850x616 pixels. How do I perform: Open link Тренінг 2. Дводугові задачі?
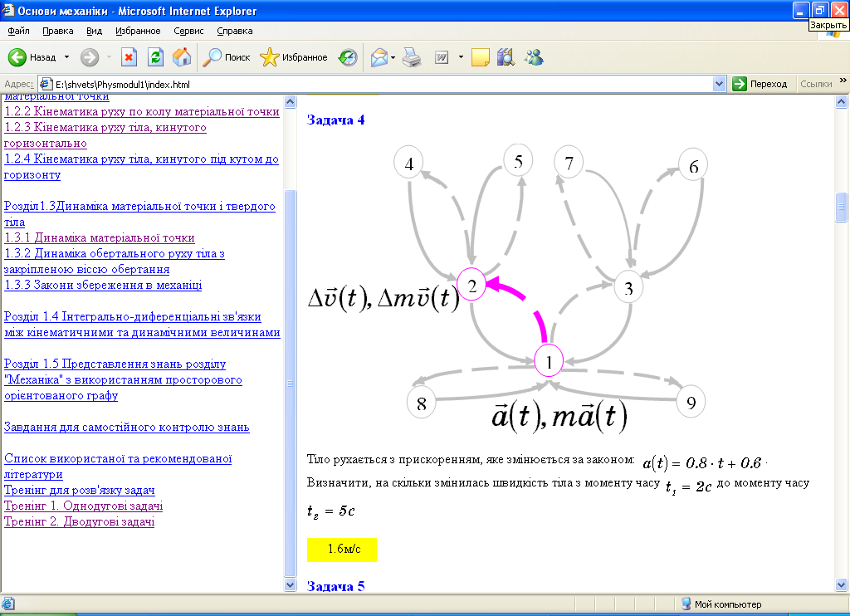click(x=79, y=521)
